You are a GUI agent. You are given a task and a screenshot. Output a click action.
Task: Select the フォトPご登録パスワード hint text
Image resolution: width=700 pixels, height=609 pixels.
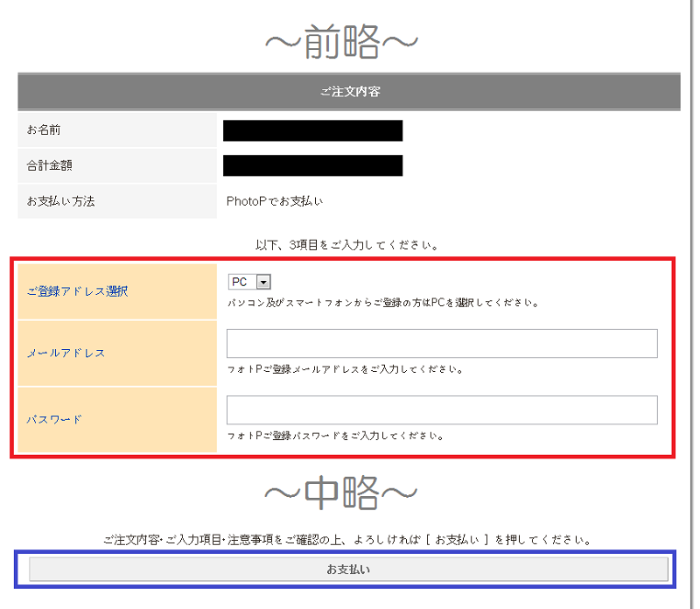click(x=335, y=436)
